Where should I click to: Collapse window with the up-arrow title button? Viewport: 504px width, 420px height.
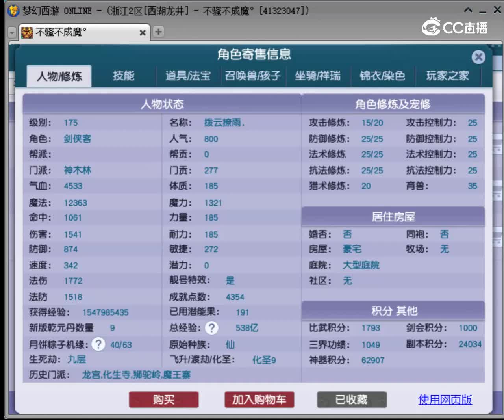point(468,10)
